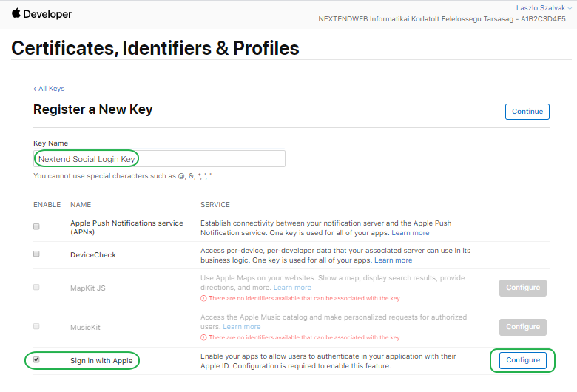Click the MusicKit Configure button

pyautogui.click(x=523, y=327)
